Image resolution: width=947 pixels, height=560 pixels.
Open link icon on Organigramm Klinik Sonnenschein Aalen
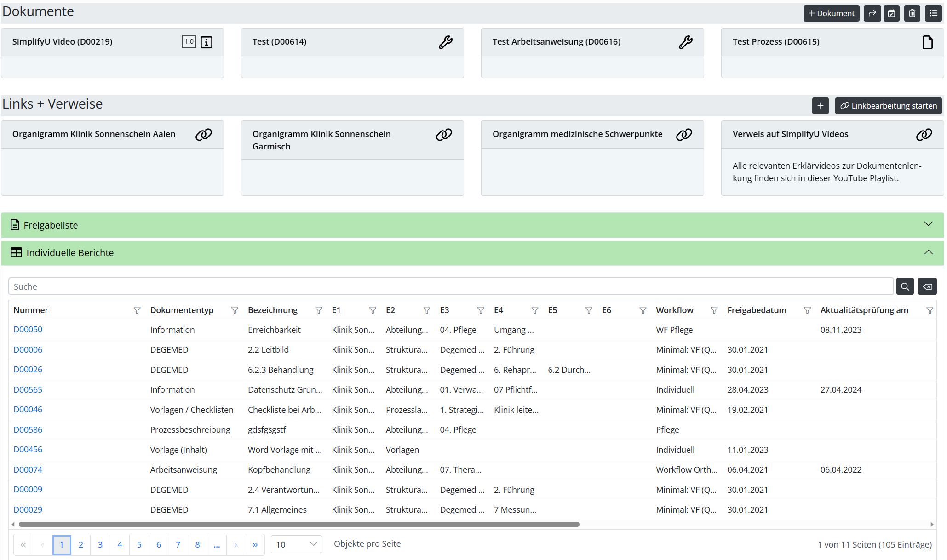click(x=204, y=135)
